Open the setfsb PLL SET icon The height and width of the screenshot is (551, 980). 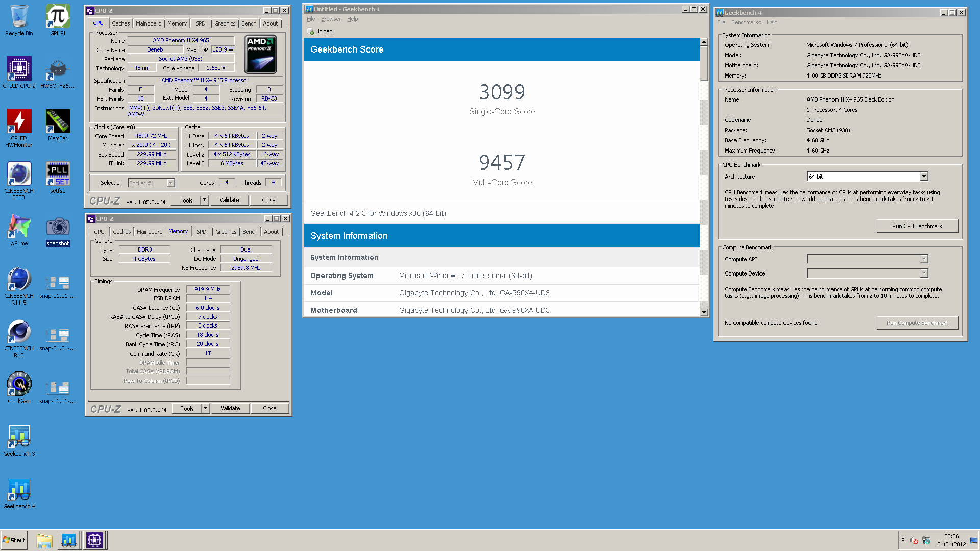58,178
